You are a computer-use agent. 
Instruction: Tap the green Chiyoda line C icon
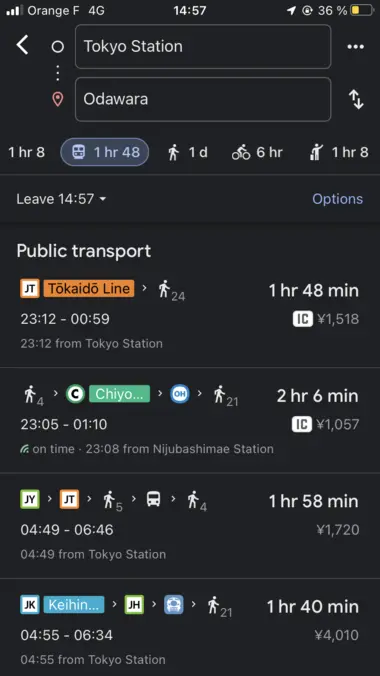(75, 394)
